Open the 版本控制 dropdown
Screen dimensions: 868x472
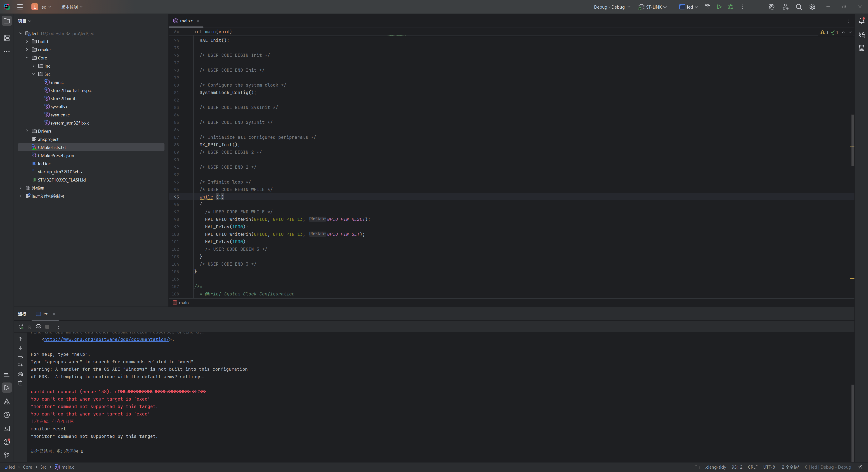click(x=72, y=7)
